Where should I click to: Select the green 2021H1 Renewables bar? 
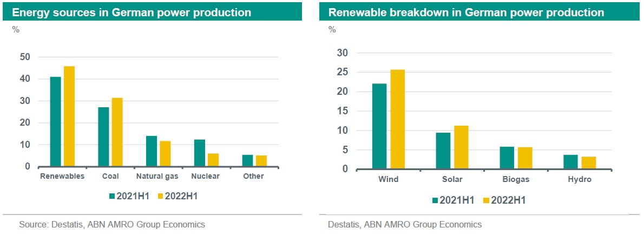click(55, 122)
